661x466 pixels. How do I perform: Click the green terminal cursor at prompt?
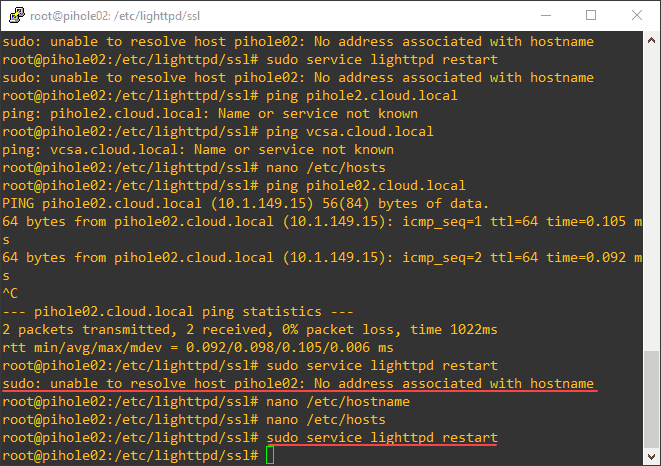point(270,455)
